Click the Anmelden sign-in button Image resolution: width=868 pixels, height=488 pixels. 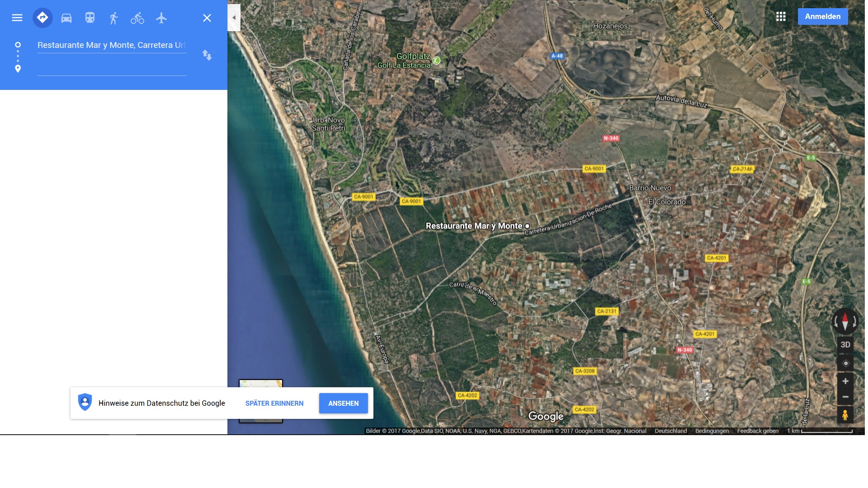(x=822, y=17)
